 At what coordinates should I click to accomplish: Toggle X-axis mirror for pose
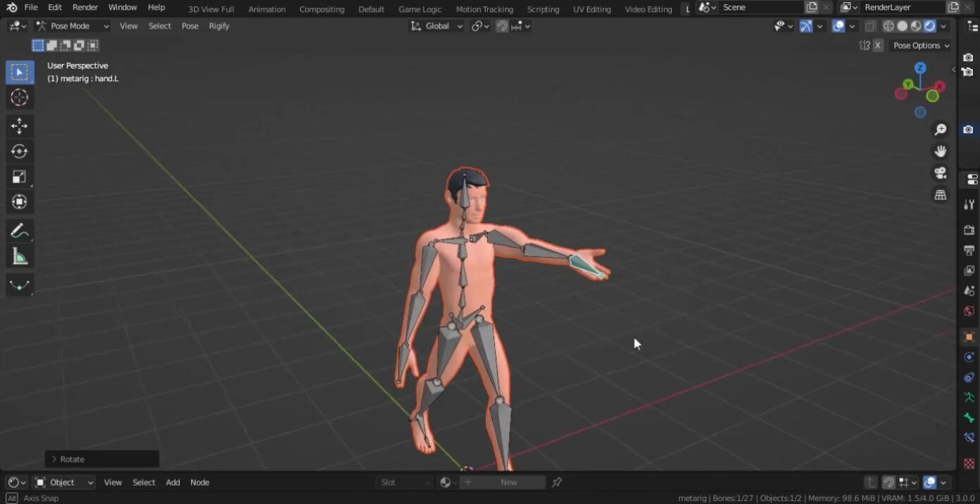(x=878, y=45)
